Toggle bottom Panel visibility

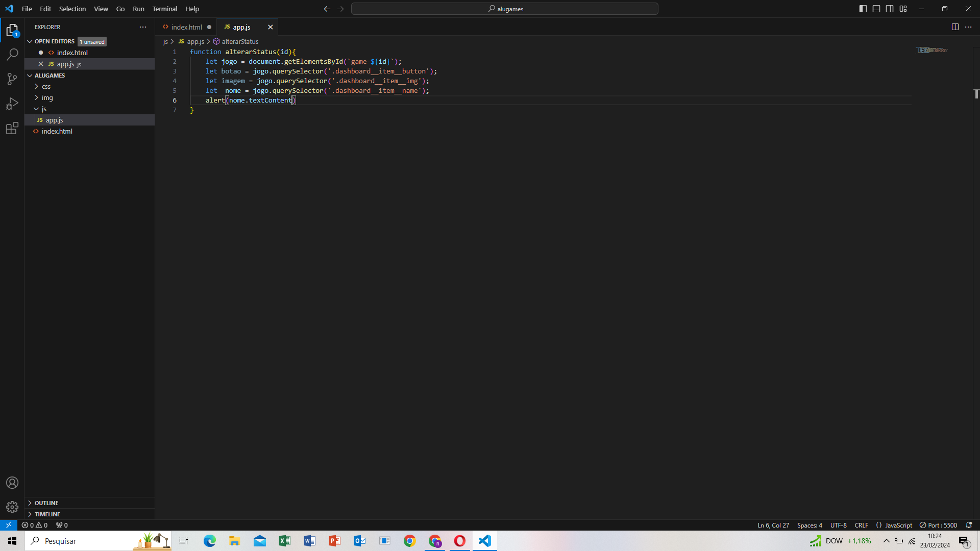pyautogui.click(x=876, y=9)
